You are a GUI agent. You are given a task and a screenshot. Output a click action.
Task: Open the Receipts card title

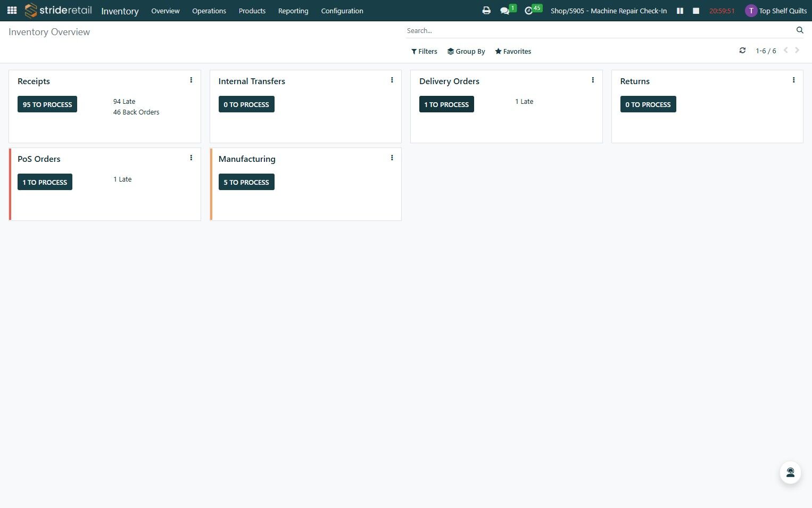(x=34, y=81)
